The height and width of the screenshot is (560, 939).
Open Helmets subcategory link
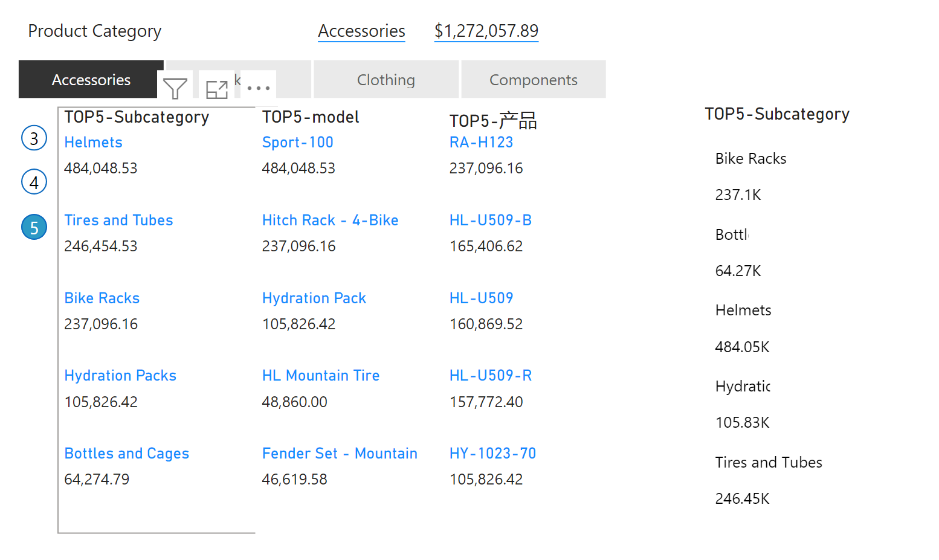click(93, 142)
